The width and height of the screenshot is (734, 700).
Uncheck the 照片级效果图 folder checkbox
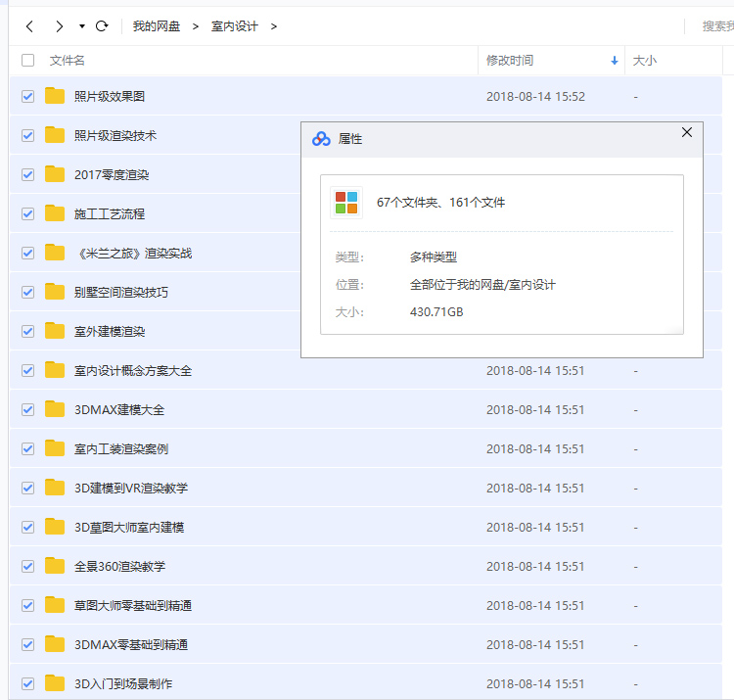(27, 97)
